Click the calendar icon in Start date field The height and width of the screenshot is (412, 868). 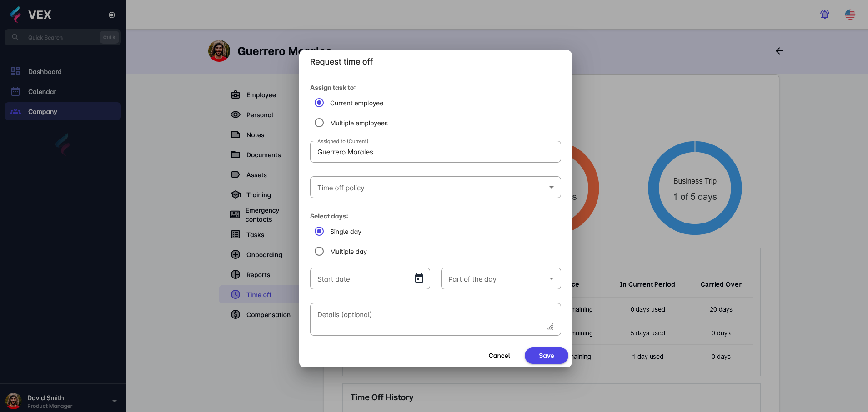click(x=419, y=278)
